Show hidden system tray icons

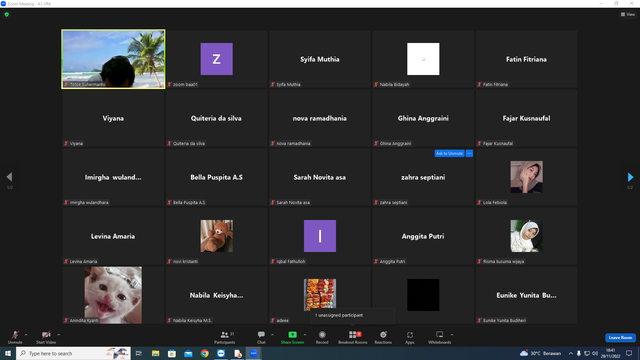pyautogui.click(x=571, y=353)
